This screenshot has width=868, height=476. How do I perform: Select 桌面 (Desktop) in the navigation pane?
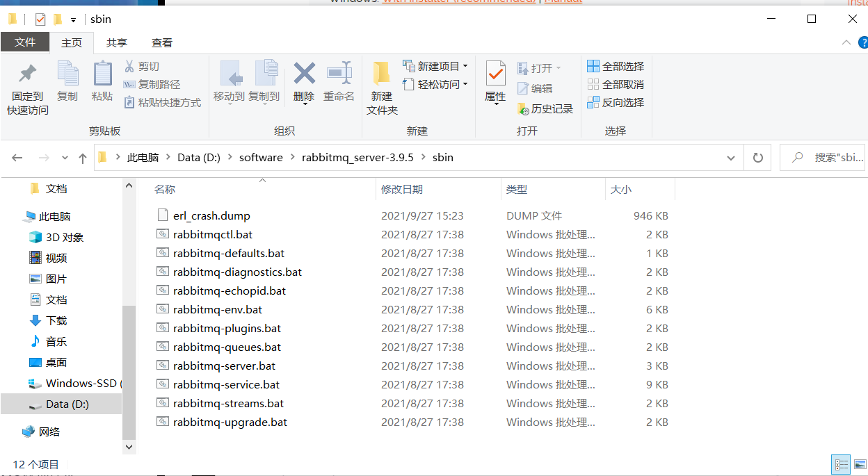[56, 362]
